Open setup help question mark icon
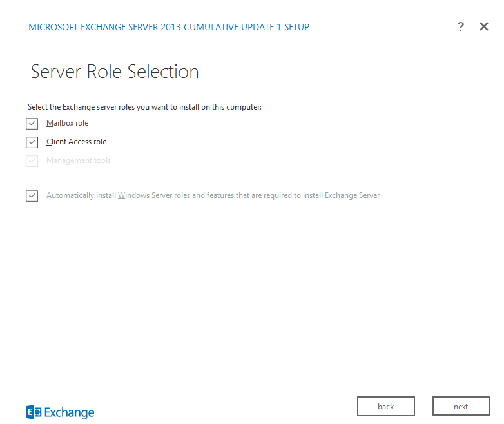Image resolution: width=504 pixels, height=424 pixels. [x=461, y=26]
